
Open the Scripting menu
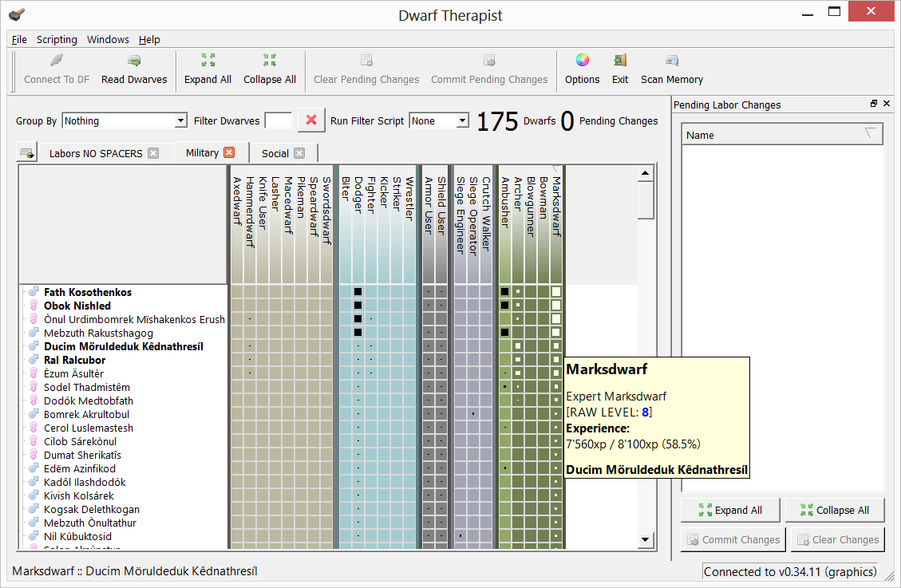(x=57, y=39)
